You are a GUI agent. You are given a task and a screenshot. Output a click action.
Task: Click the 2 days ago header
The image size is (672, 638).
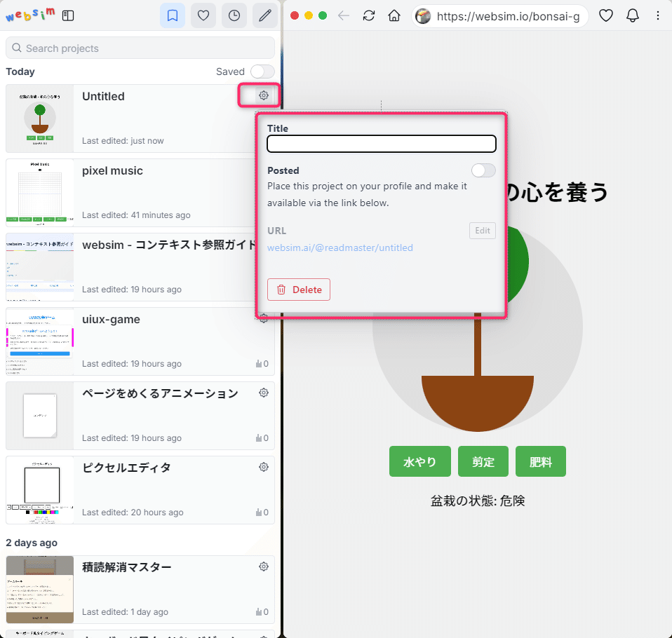pos(32,543)
